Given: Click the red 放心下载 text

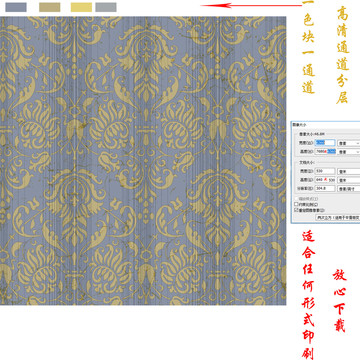Looking at the screenshot, I should 339,300.
